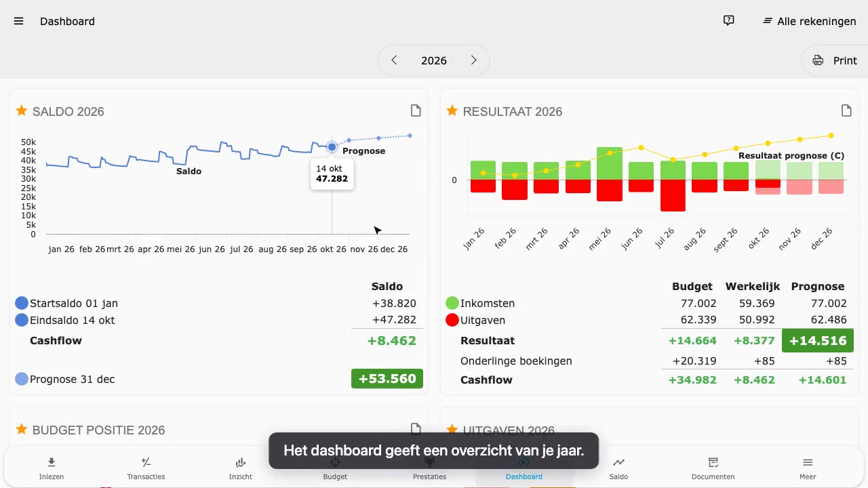
Task: Open the Meer menu tab
Action: 808,468
